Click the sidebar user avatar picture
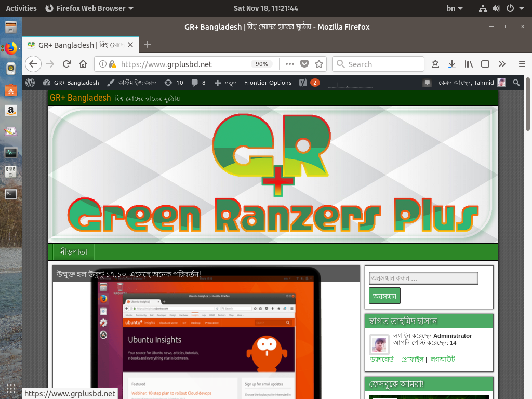The height and width of the screenshot is (399, 532). click(379, 345)
